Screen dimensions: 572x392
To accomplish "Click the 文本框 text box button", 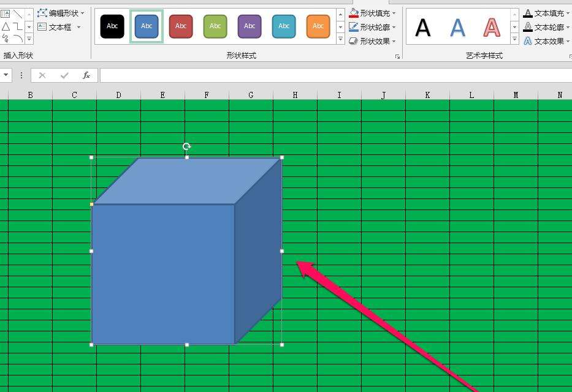I will click(58, 27).
